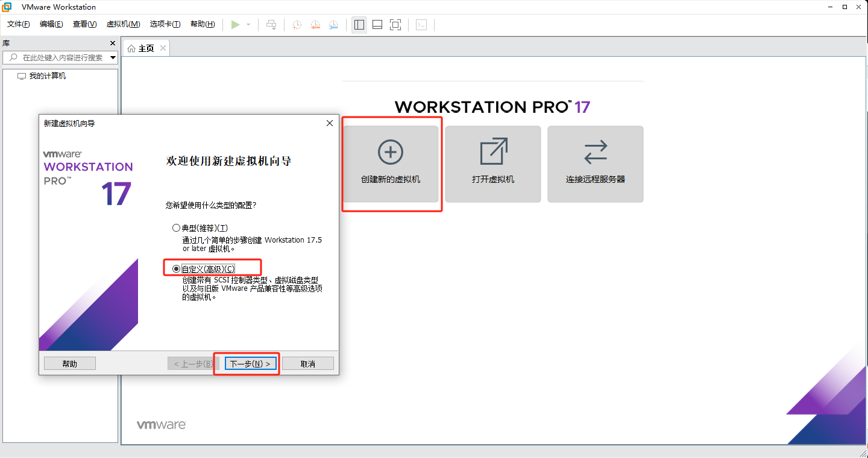The height and width of the screenshot is (458, 868).
Task: Click the console view toolbar icon
Action: (421, 25)
